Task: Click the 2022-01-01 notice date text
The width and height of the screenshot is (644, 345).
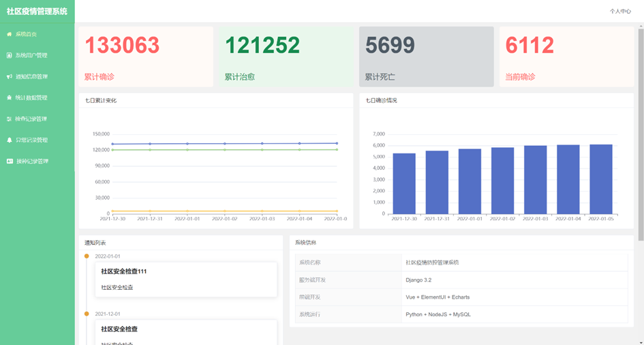Action: coord(108,256)
